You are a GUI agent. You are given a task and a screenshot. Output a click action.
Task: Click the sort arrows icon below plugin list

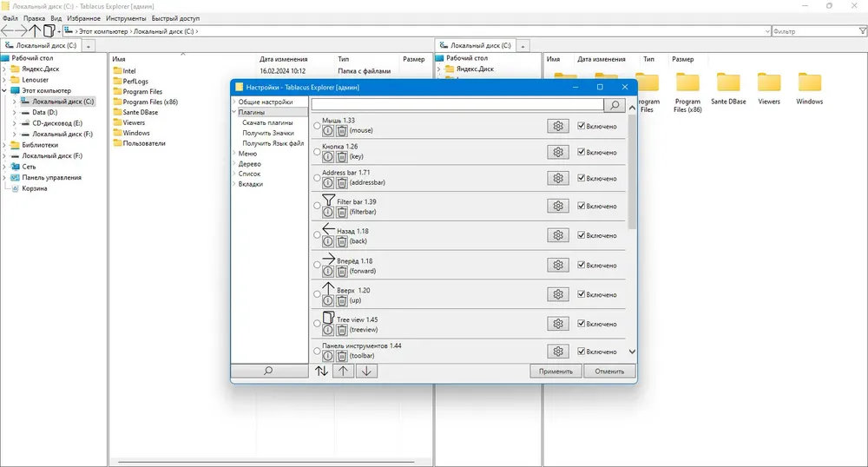(x=322, y=372)
